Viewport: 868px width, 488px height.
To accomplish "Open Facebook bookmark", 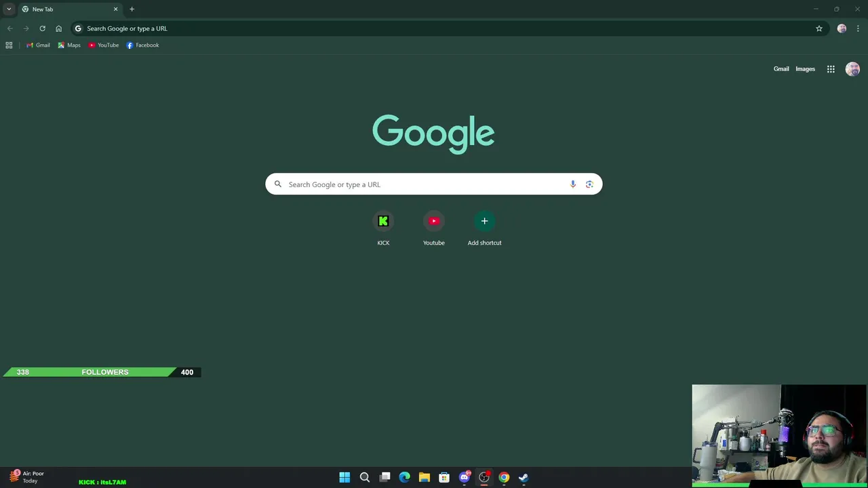I will click(142, 45).
